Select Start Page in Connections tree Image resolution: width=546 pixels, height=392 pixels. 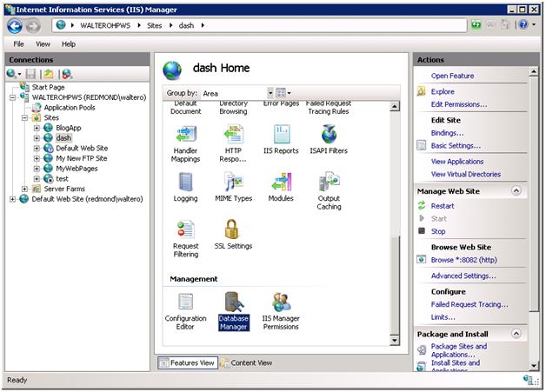(48, 88)
